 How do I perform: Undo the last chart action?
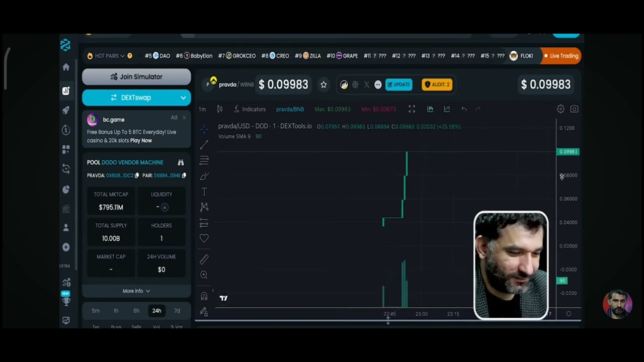coord(464,109)
